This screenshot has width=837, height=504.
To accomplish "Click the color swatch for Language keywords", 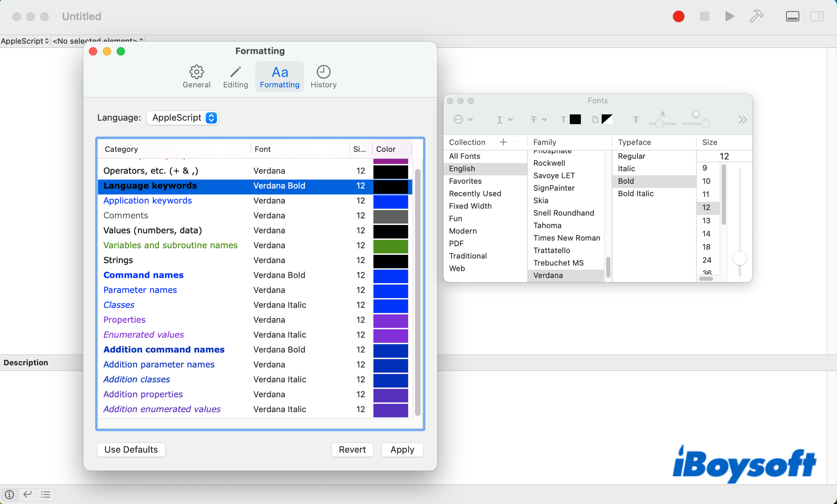I will coord(391,185).
